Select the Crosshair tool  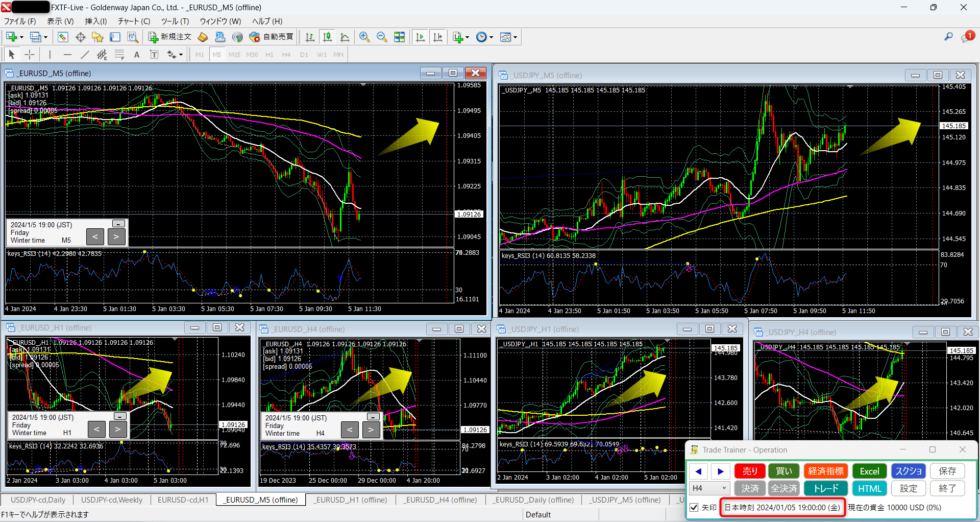coord(29,54)
